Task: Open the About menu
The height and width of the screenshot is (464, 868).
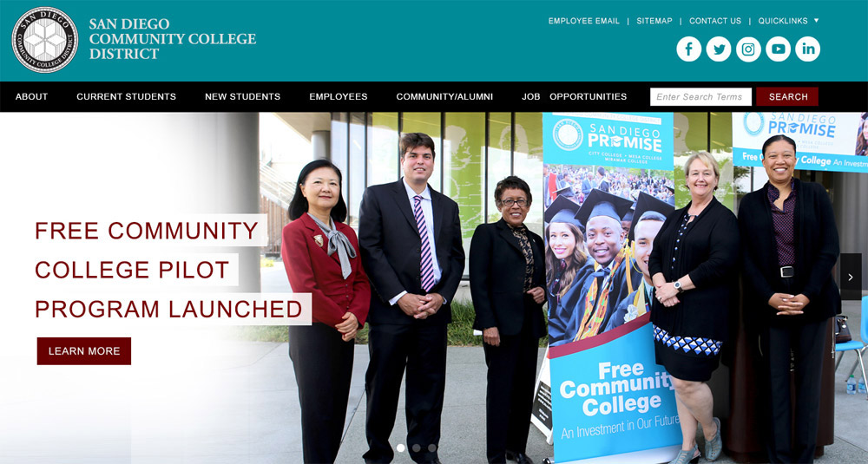Action: click(31, 97)
